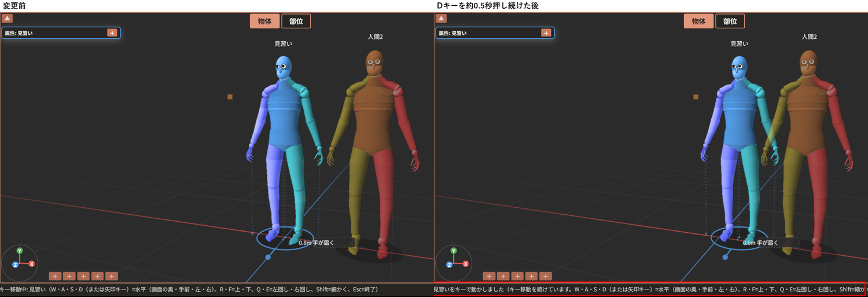Click the green Y axis gizmo, 変更前 view
This screenshot has height=297, width=868.
(20, 251)
